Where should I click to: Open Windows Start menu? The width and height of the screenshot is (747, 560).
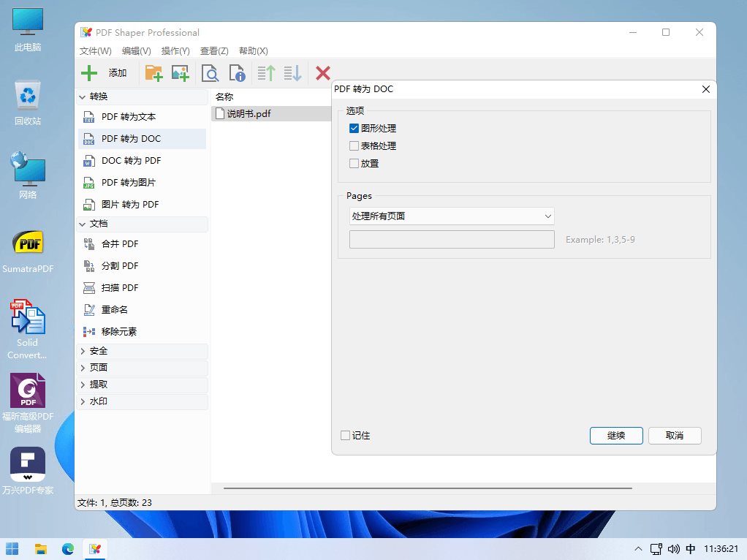pos(12,549)
